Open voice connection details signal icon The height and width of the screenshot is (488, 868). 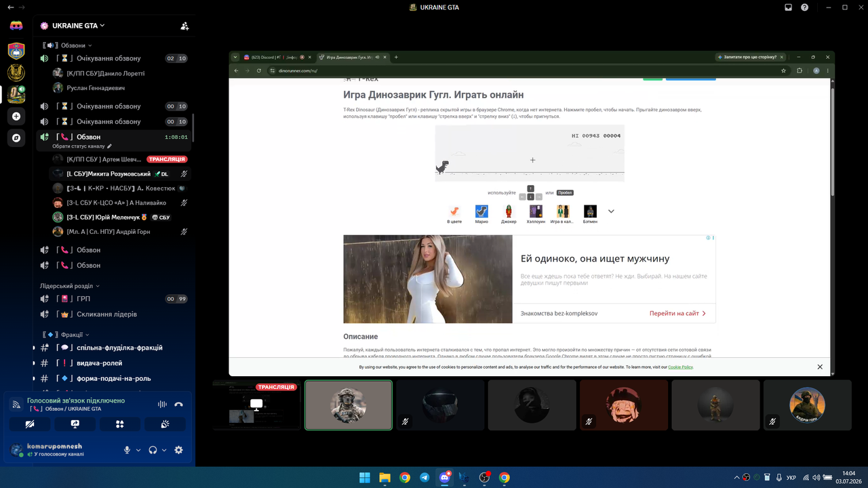(x=16, y=405)
